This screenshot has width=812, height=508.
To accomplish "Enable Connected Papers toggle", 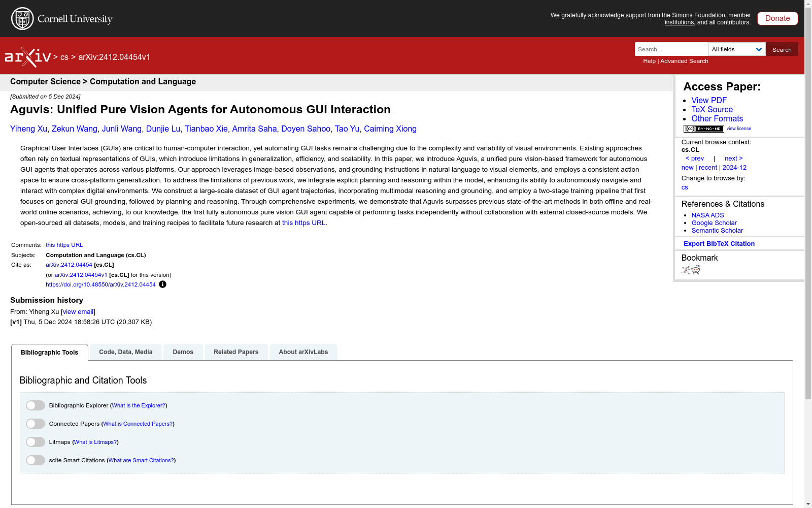I will 36,424.
